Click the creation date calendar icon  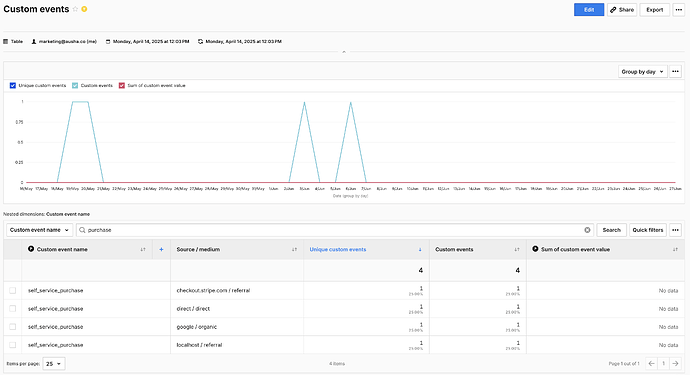pyautogui.click(x=108, y=41)
